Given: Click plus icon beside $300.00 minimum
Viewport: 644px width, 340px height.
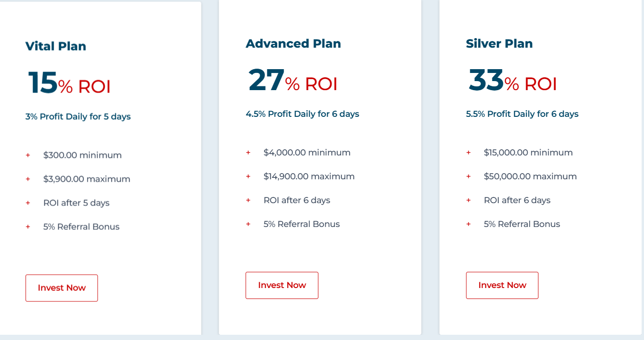Looking at the screenshot, I should click(x=28, y=155).
